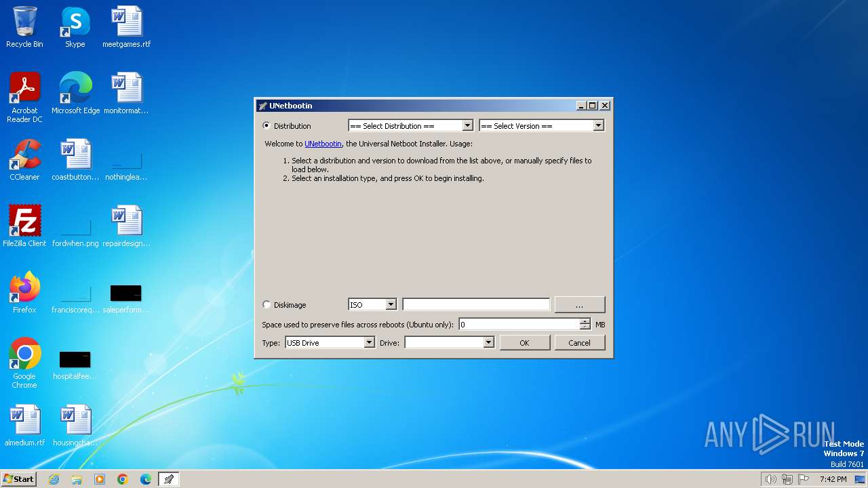The height and width of the screenshot is (488, 868).
Task: Click UNetbootin taskbar button
Action: pyautogui.click(x=169, y=479)
